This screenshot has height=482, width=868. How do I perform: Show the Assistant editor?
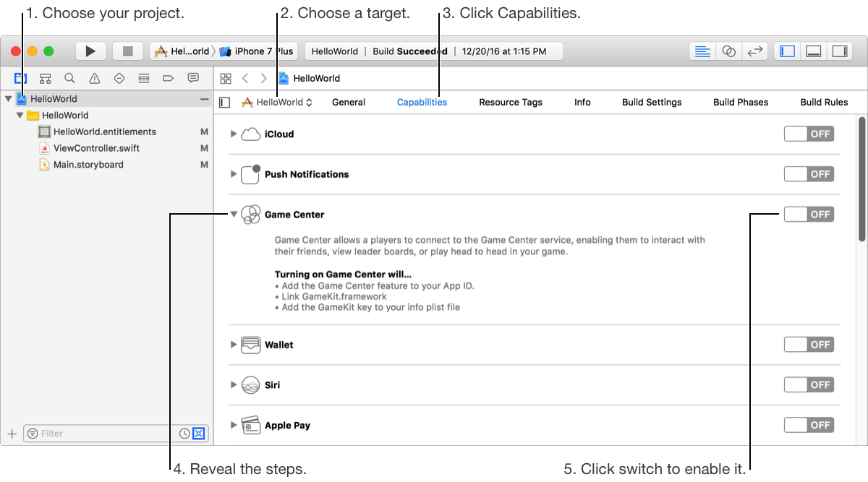pyautogui.click(x=729, y=51)
